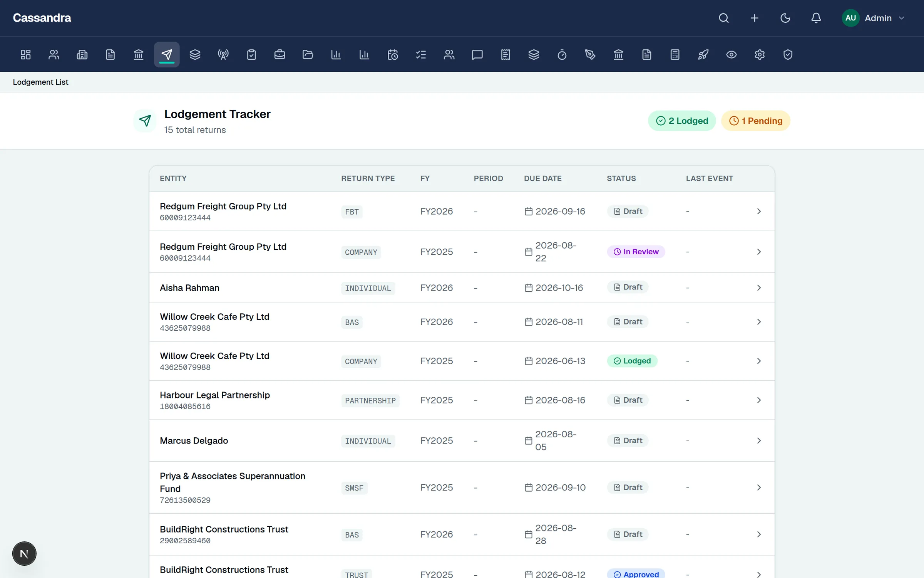The height and width of the screenshot is (578, 924).
Task: Click the SMSF return type tag
Action: pos(354,488)
